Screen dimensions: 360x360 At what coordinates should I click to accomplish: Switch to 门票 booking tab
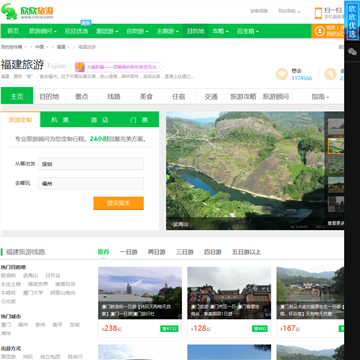tap(139, 120)
